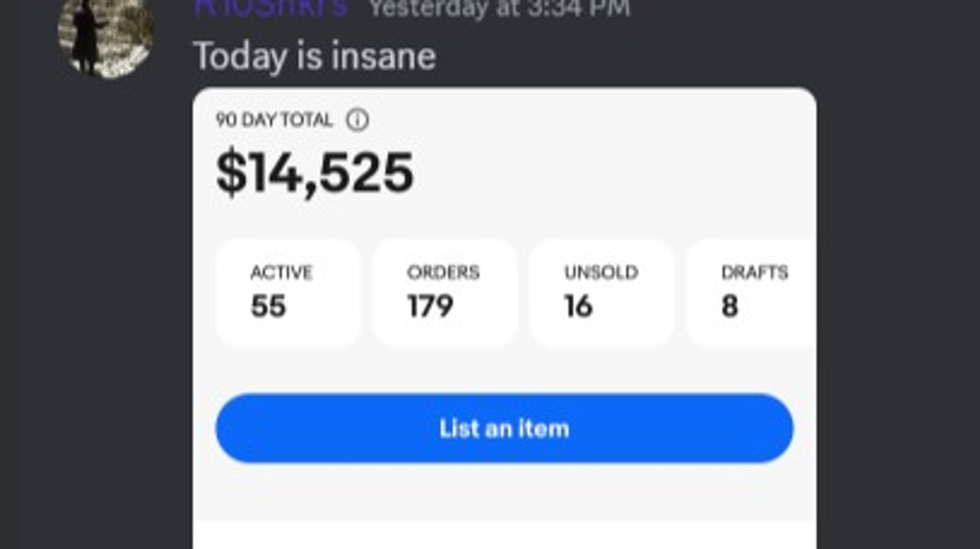Click the drafts count of 8
Image resolution: width=980 pixels, height=549 pixels.
pos(730,306)
